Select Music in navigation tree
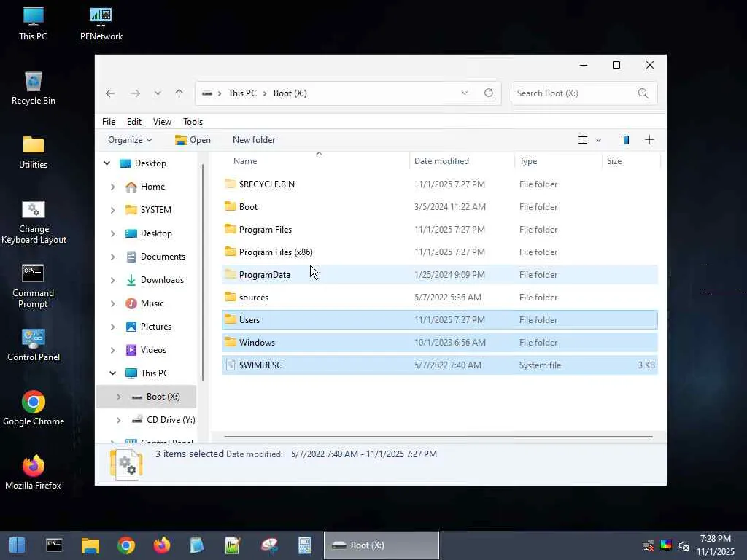The image size is (747, 560). coord(152,303)
